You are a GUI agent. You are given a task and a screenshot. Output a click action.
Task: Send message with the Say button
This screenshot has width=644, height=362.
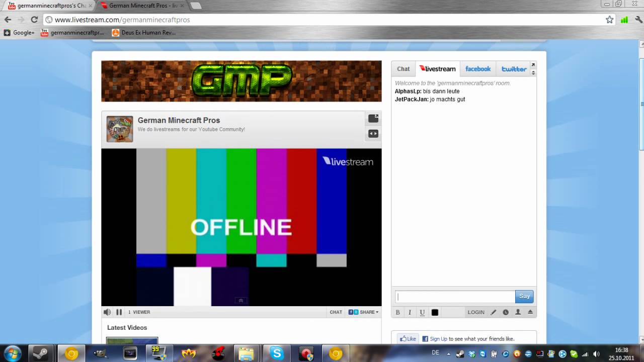click(x=524, y=297)
